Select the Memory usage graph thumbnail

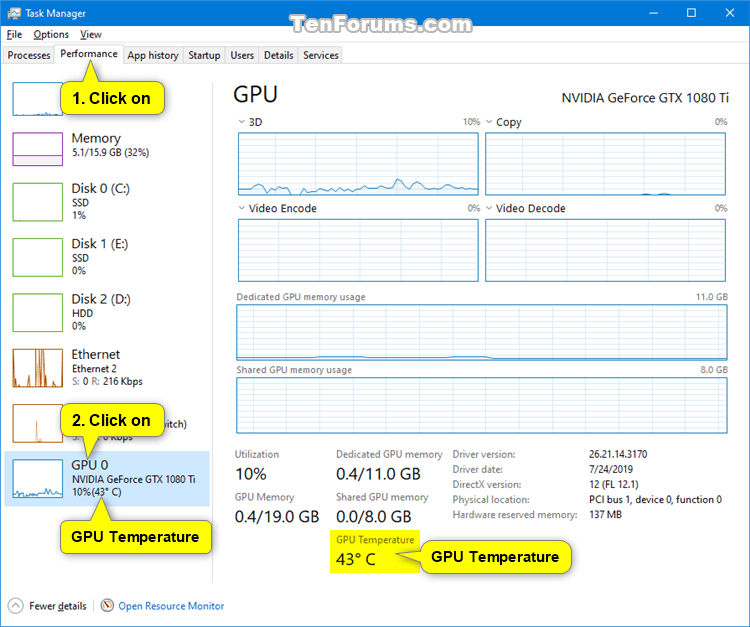click(37, 148)
